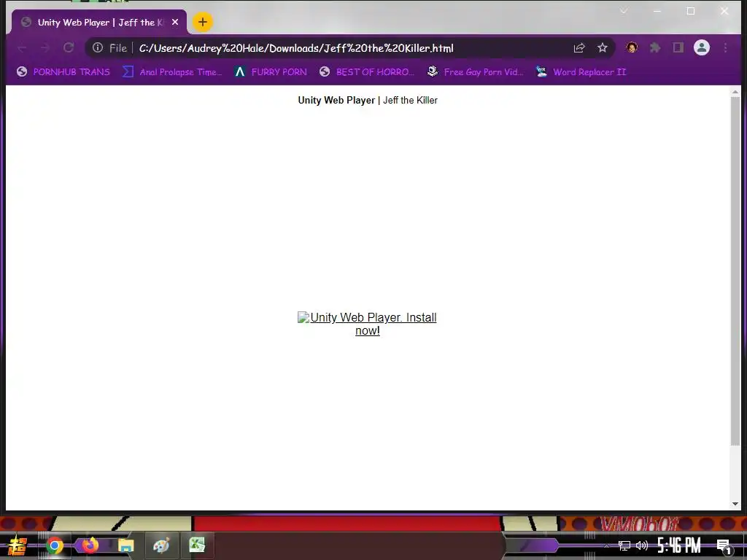Click the page vertical scrollbar thumb
This screenshot has height=560, width=747.
[735, 271]
